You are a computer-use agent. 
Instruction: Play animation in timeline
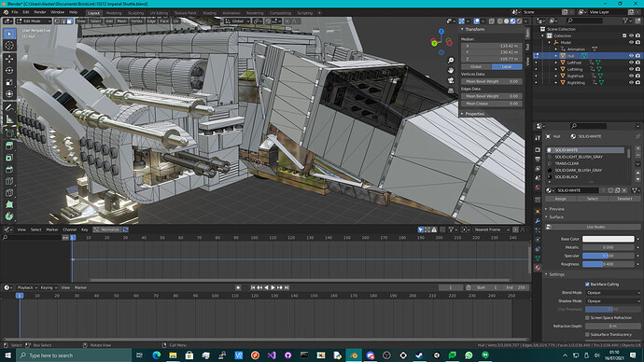[x=273, y=287]
